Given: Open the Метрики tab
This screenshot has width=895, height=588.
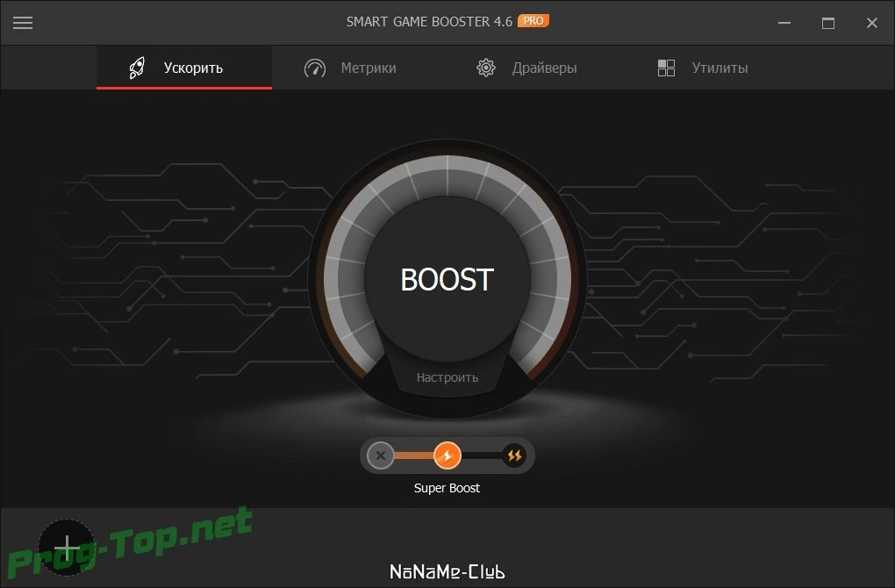Looking at the screenshot, I should [350, 68].
